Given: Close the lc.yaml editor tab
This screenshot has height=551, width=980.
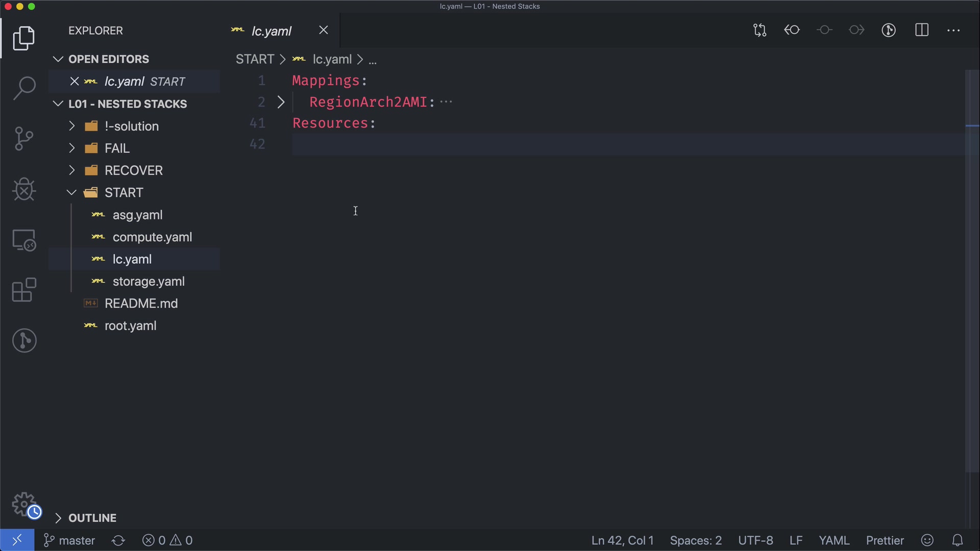Looking at the screenshot, I should coord(324,30).
